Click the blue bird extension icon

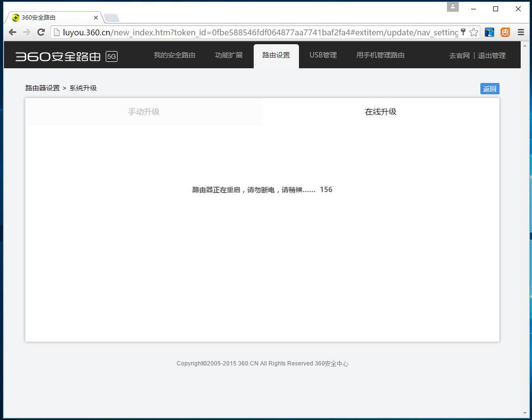489,32
